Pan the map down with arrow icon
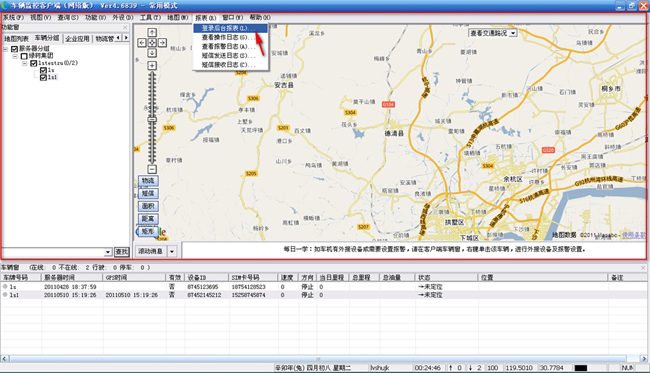This screenshot has height=373, width=650. coord(152,53)
